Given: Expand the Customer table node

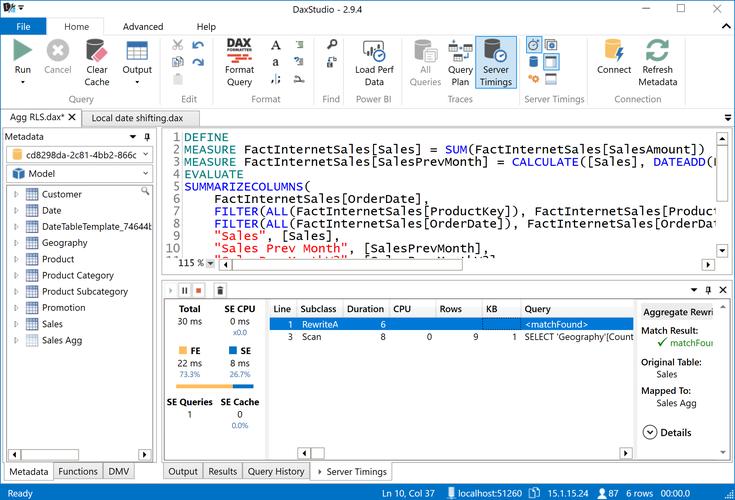Looking at the screenshot, I should [16, 194].
